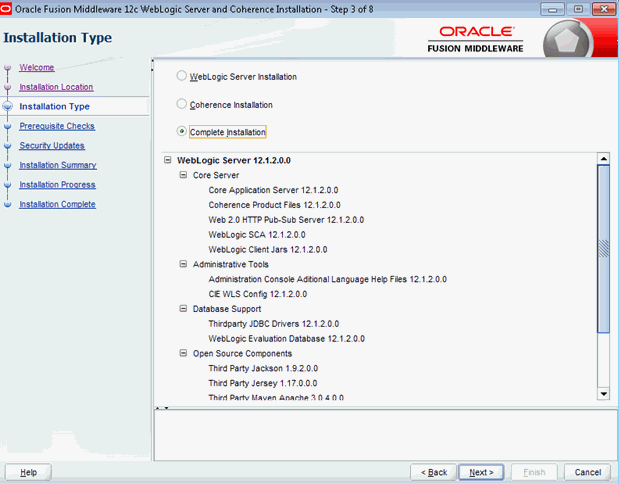
Task: Collapse the Core Server tree node
Action: tap(183, 174)
